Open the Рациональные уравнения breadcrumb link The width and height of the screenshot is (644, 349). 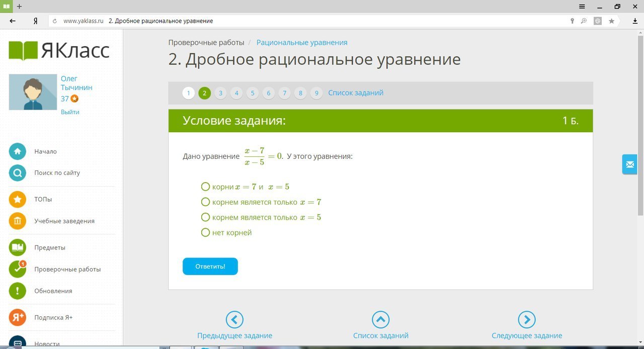coord(302,43)
